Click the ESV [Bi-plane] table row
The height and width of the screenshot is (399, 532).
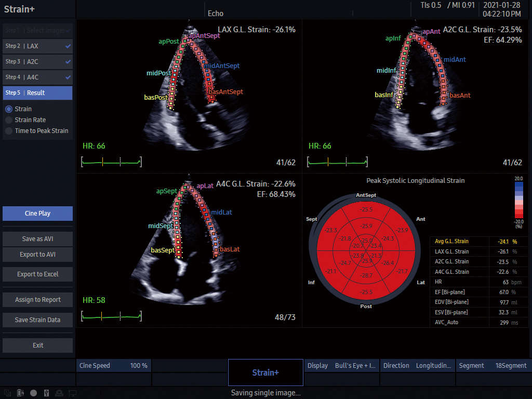[479, 312]
